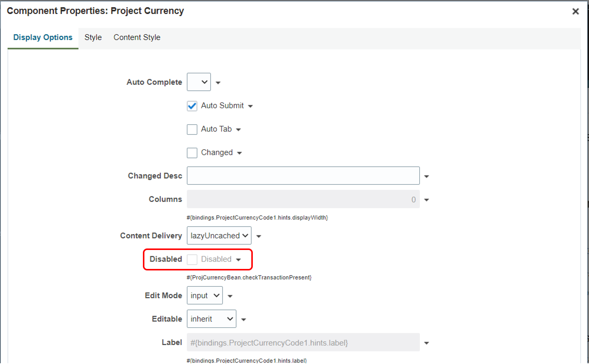Open the arrow menu beside Auto Submit

point(250,106)
